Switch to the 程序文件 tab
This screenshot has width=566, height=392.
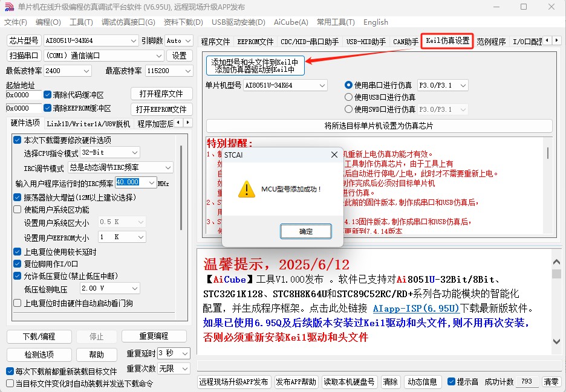click(x=215, y=42)
